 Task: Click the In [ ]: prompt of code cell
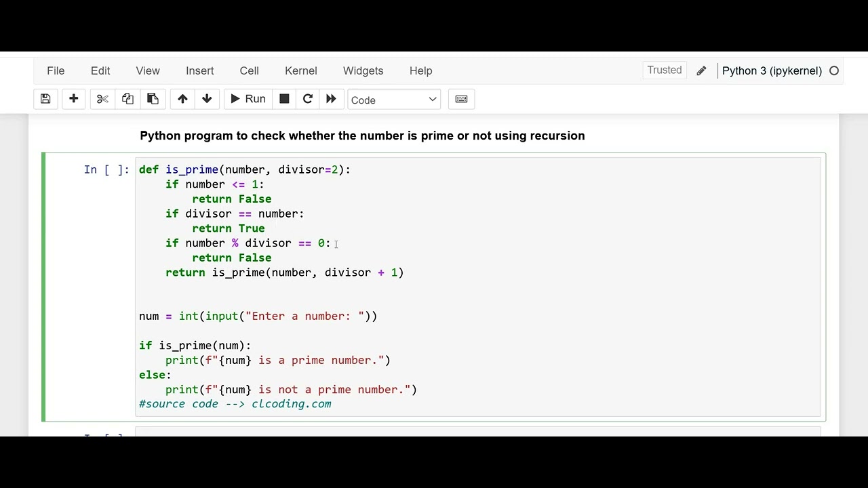[106, 169]
